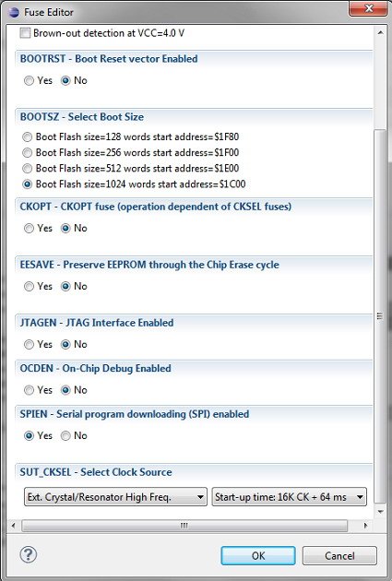This screenshot has width=392, height=581.
Task: Confirm fuse settings with OK button
Action: (258, 555)
